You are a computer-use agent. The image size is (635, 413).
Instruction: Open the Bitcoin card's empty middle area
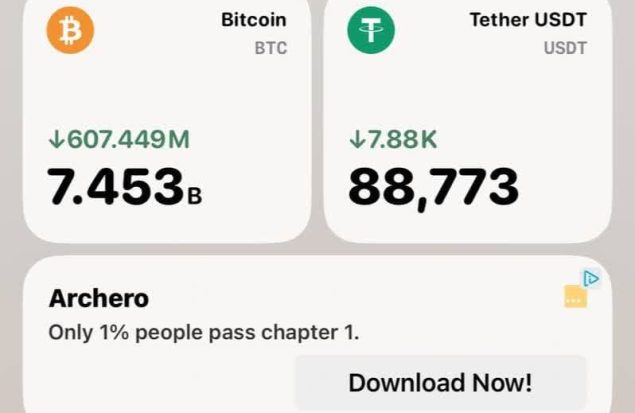pos(167,92)
